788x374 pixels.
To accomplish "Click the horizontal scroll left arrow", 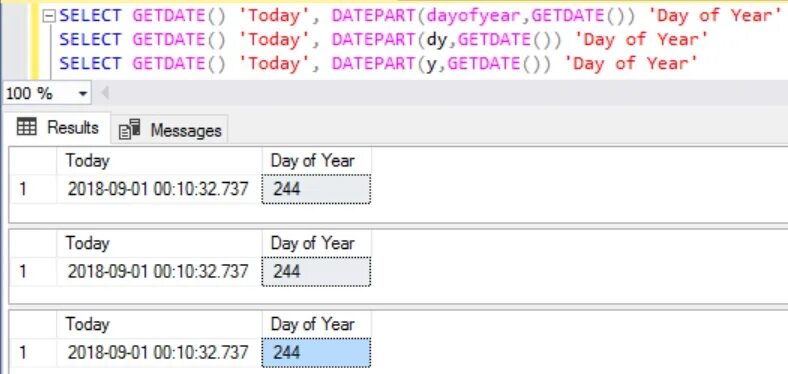I will coord(105,93).
